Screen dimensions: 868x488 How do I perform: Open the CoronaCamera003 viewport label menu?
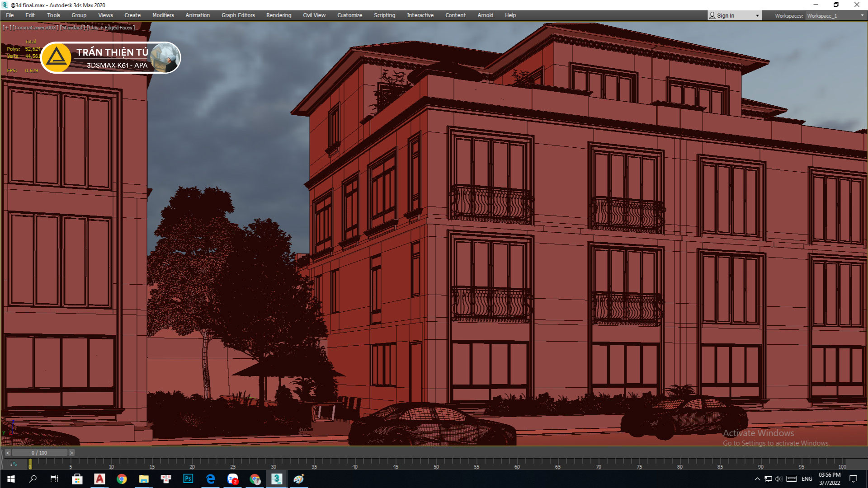[x=35, y=28]
